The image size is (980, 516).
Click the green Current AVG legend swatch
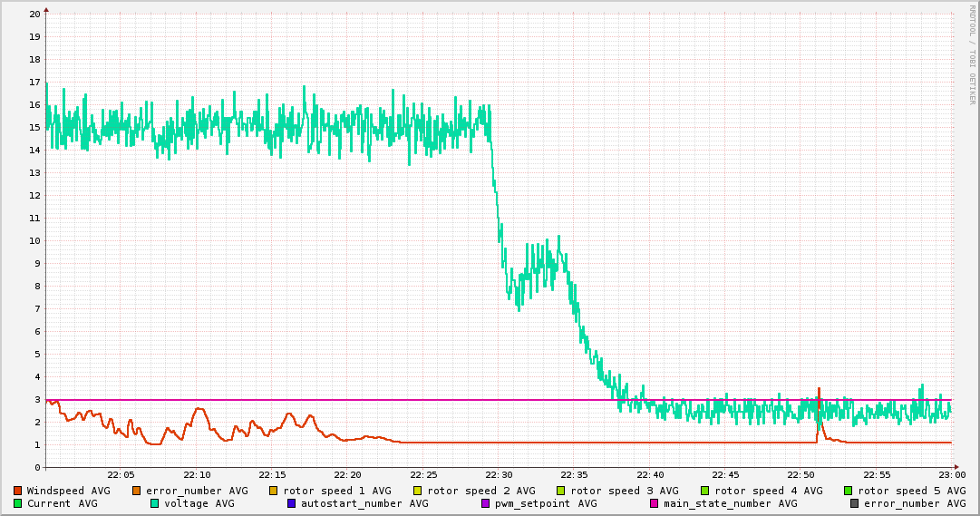18,503
